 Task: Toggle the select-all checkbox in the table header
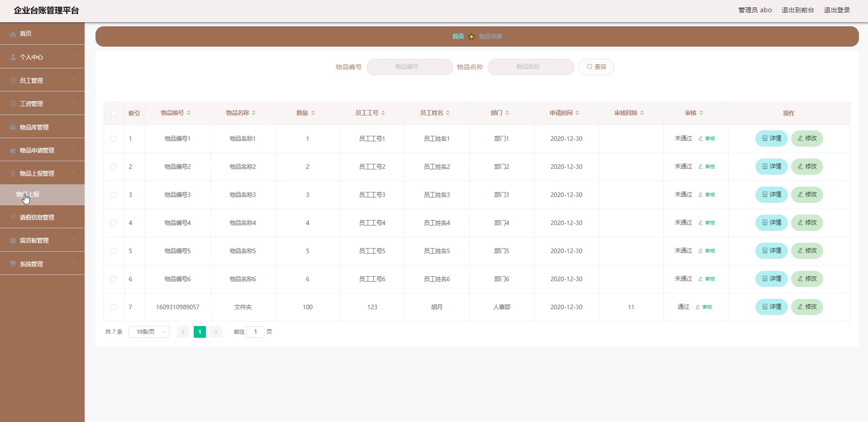tap(114, 113)
